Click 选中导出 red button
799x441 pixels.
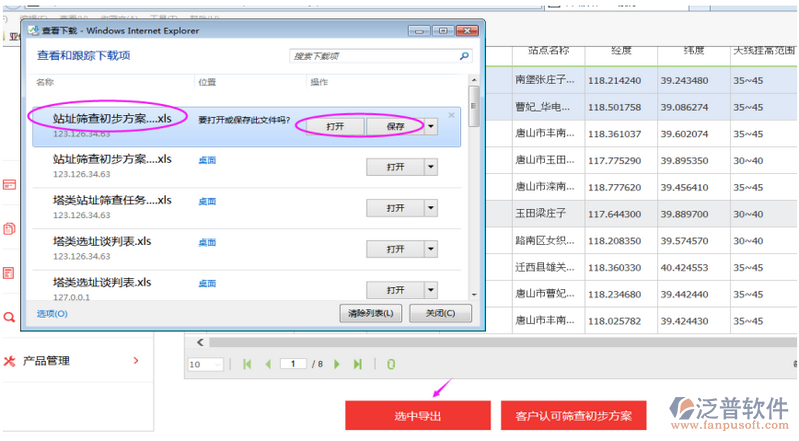click(417, 416)
